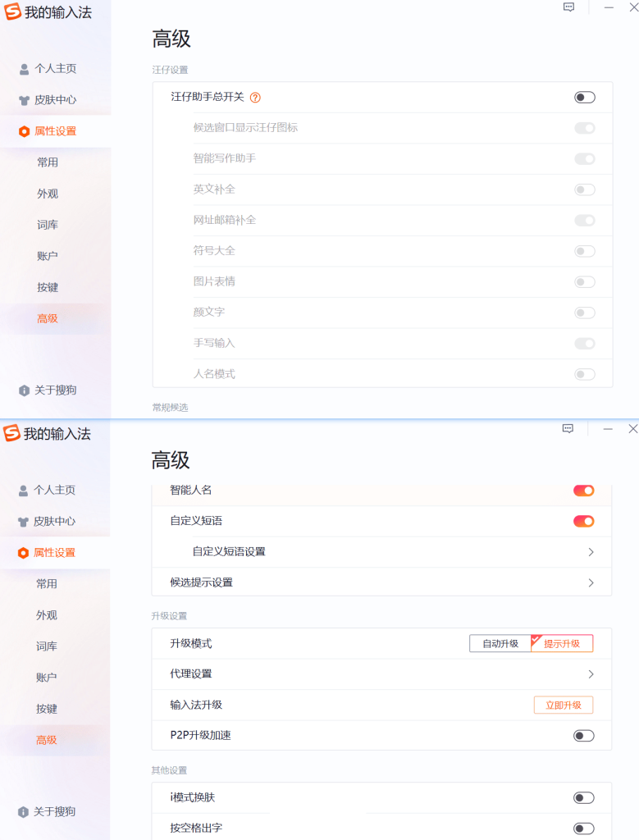Toggle 颜文字 switch

coord(584,313)
